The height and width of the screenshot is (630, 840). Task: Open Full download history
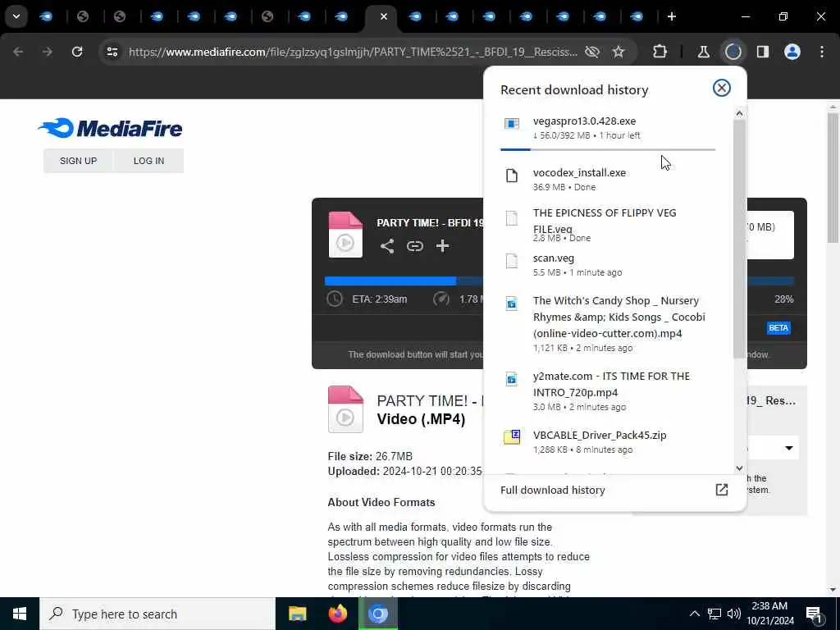(614, 490)
